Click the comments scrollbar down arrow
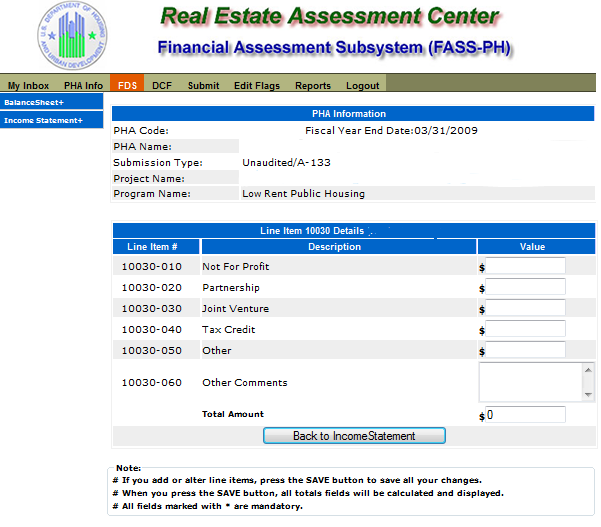Viewport: 601px width, 527px height. 588,395
